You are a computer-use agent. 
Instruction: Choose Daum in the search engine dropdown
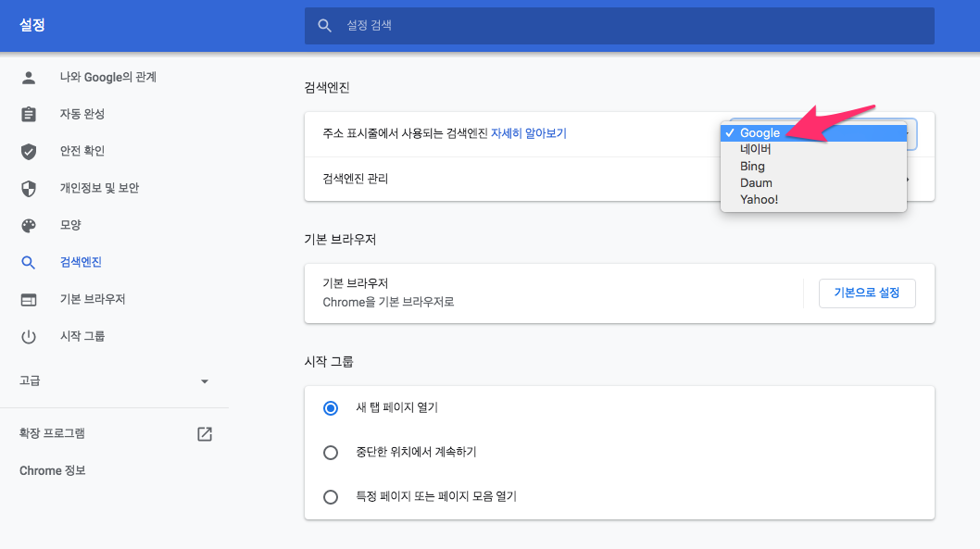click(813, 183)
